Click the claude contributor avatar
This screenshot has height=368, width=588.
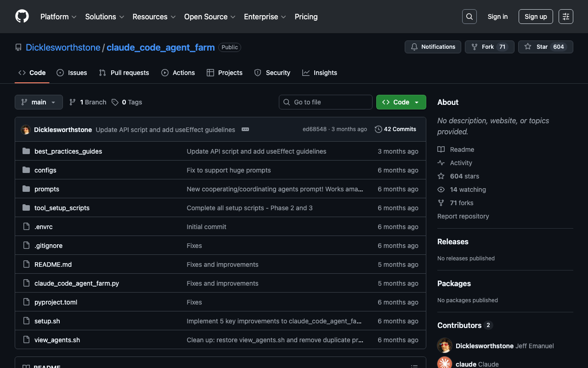click(x=445, y=363)
